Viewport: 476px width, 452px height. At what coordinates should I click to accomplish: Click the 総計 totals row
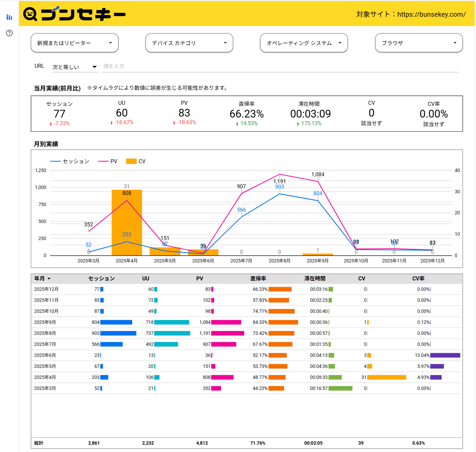point(38,443)
